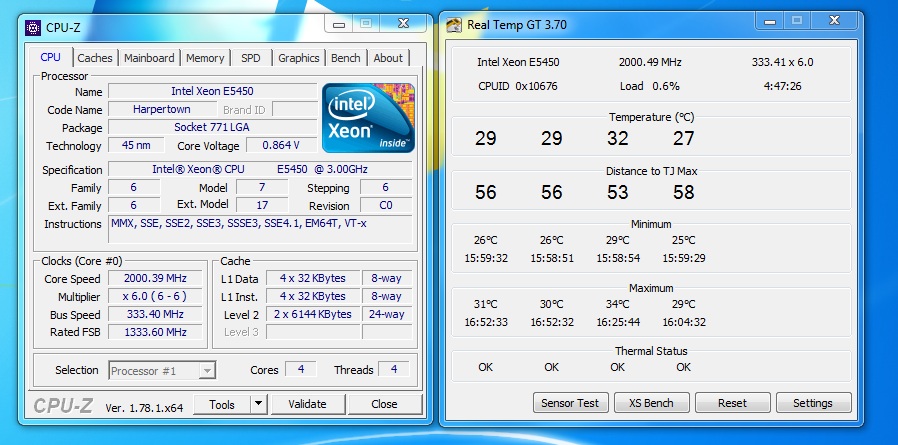The width and height of the screenshot is (898, 445).
Task: Click Level 2 cache value 2 x 6144 KBytes
Action: (313, 314)
